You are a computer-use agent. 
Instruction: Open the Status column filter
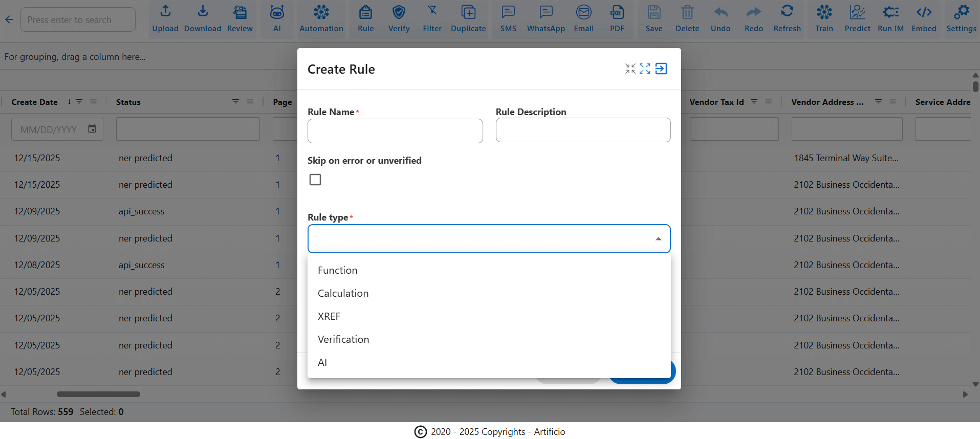pos(235,101)
